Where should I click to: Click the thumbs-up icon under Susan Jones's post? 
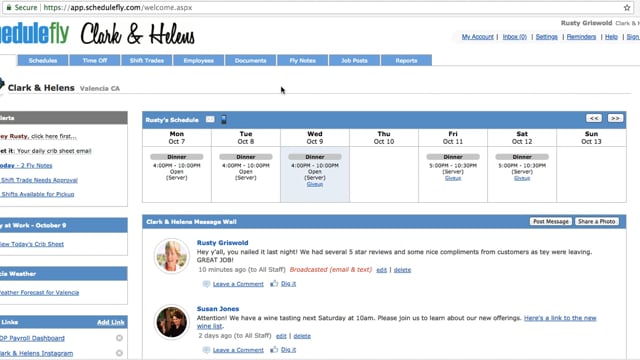(x=274, y=349)
